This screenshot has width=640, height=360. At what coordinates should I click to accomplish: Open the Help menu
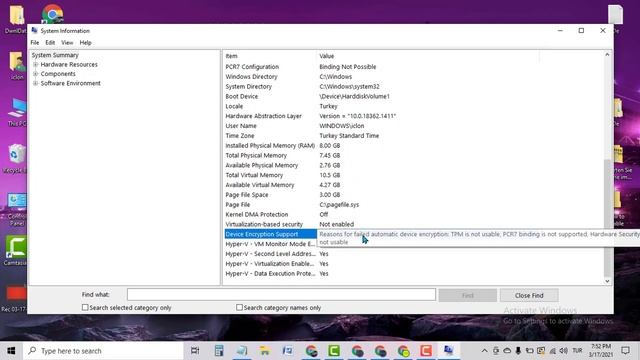85,42
